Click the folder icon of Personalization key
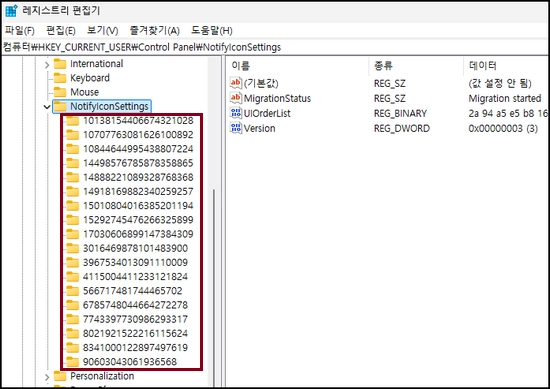This screenshot has height=389, width=550. click(x=60, y=376)
